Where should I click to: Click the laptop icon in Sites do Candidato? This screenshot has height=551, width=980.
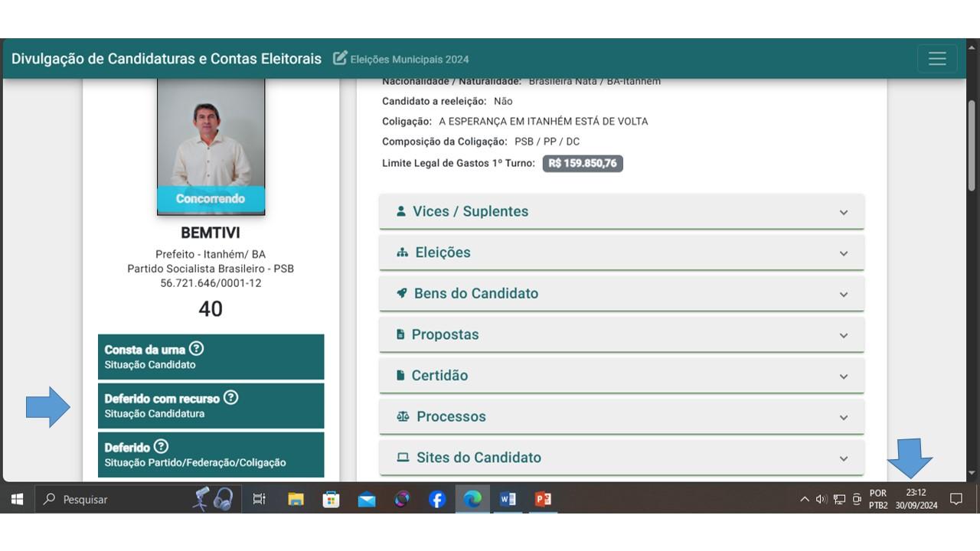[x=403, y=458]
